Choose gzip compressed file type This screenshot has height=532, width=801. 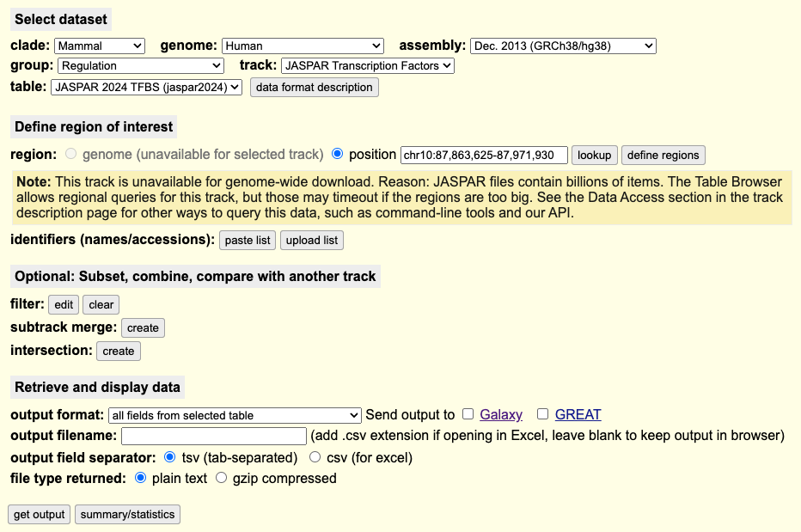click(222, 478)
